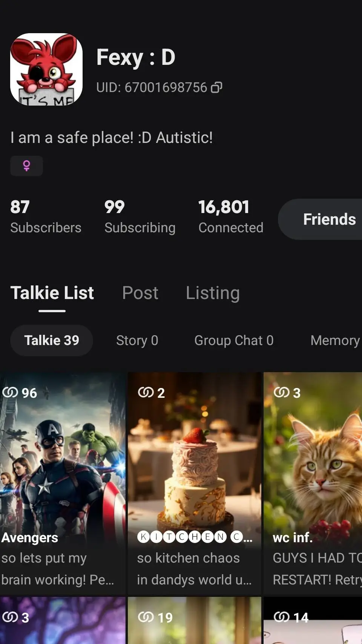Tap the connections icon showing 14
362x644 pixels.
tap(281, 617)
